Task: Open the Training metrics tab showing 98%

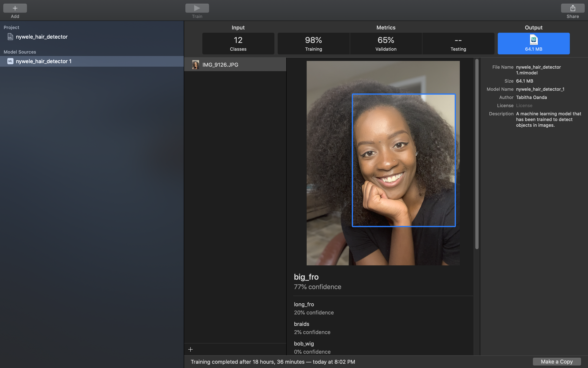Action: pos(313,43)
